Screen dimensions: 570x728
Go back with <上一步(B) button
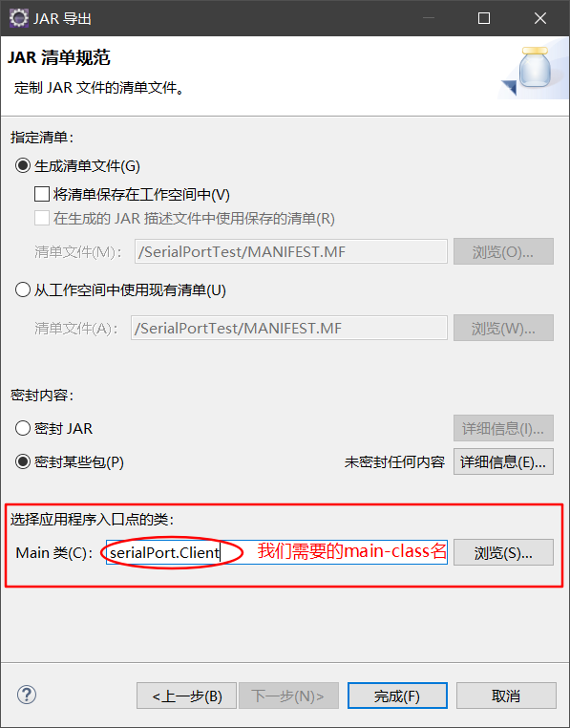pyautogui.click(x=186, y=696)
